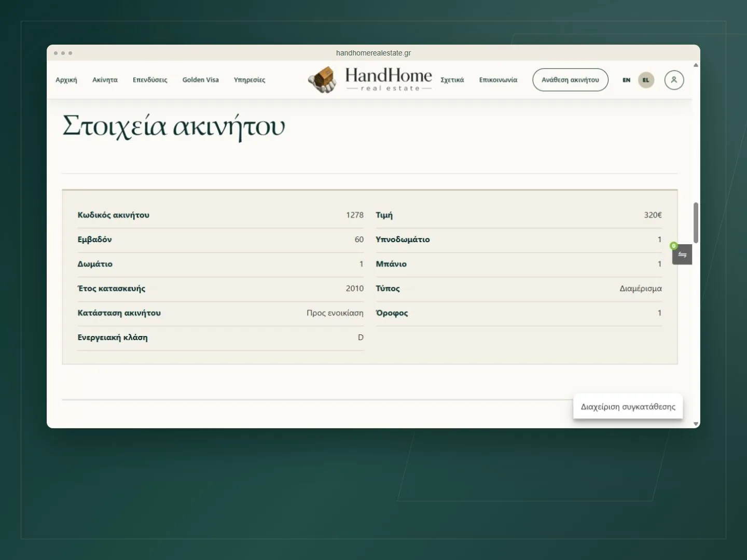The width and height of the screenshot is (747, 560).
Task: Open the Σχετικά page
Action: click(x=452, y=80)
